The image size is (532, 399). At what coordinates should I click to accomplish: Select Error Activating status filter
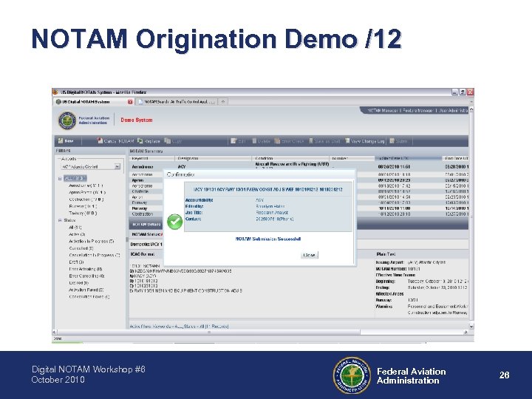[x=86, y=269]
